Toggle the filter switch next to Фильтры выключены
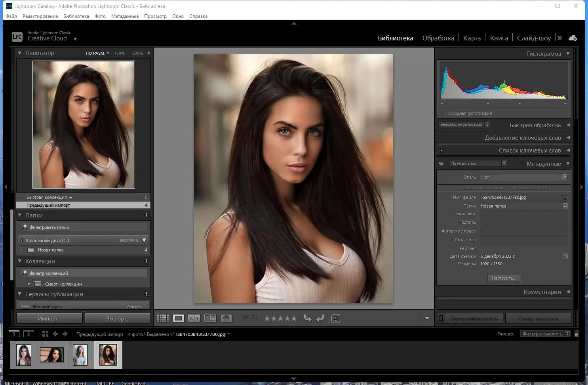This screenshot has height=385, width=588. pos(577,334)
